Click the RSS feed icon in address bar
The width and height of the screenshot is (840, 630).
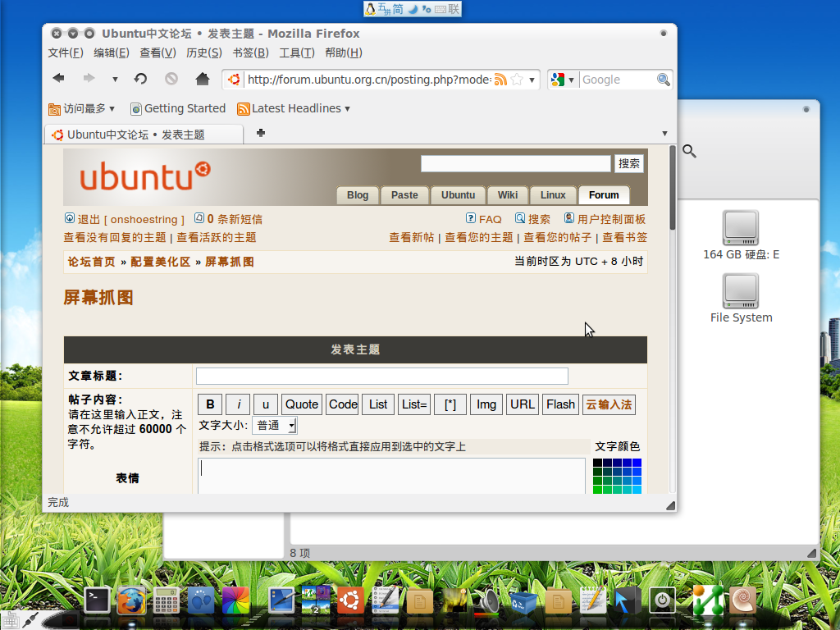(500, 80)
